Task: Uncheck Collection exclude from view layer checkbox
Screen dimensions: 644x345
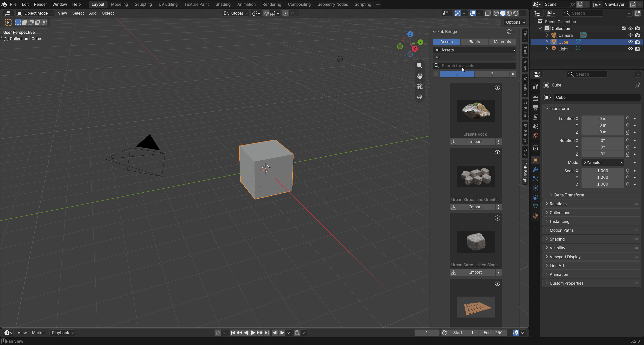Action: click(624, 28)
